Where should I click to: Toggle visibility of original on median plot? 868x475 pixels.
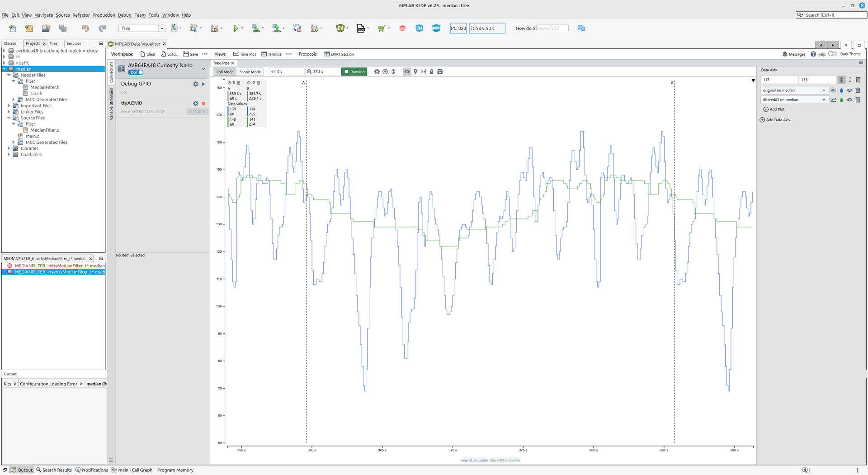coord(849,90)
